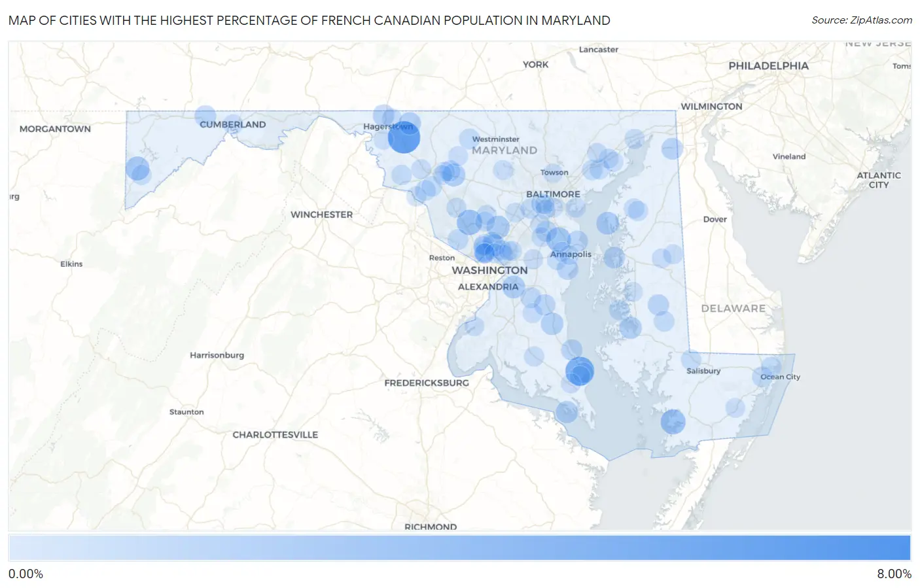Click the map title heading text
The width and height of the screenshot is (920, 588).
pyautogui.click(x=310, y=20)
